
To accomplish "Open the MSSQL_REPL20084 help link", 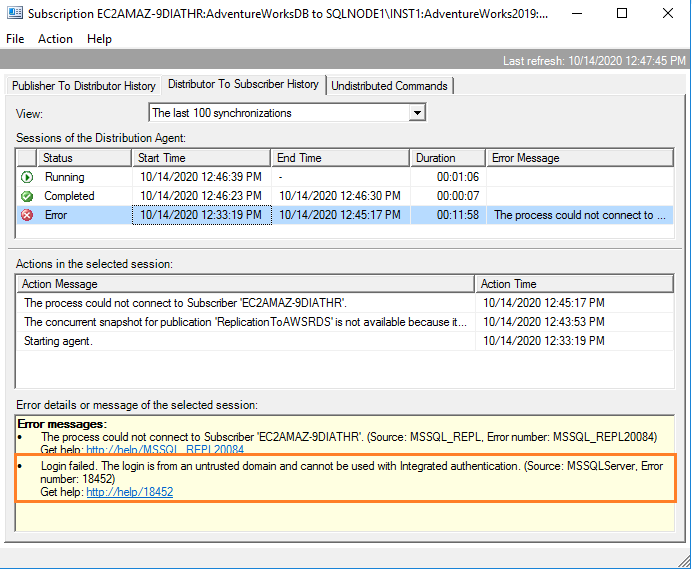I will tap(165, 450).
